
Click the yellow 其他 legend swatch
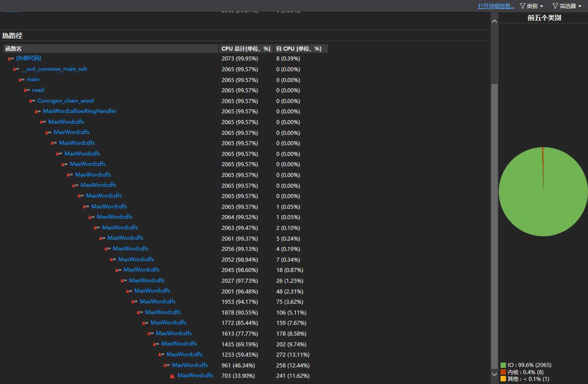[x=503, y=379]
